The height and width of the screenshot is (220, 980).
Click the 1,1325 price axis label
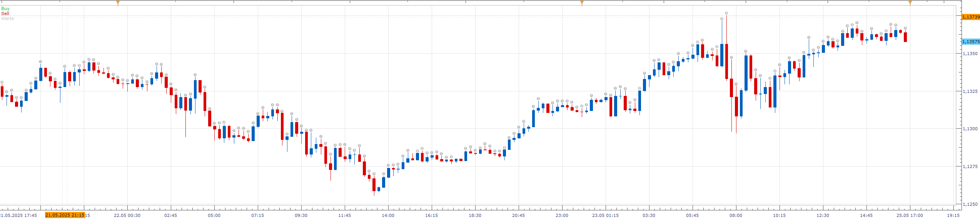970,91
